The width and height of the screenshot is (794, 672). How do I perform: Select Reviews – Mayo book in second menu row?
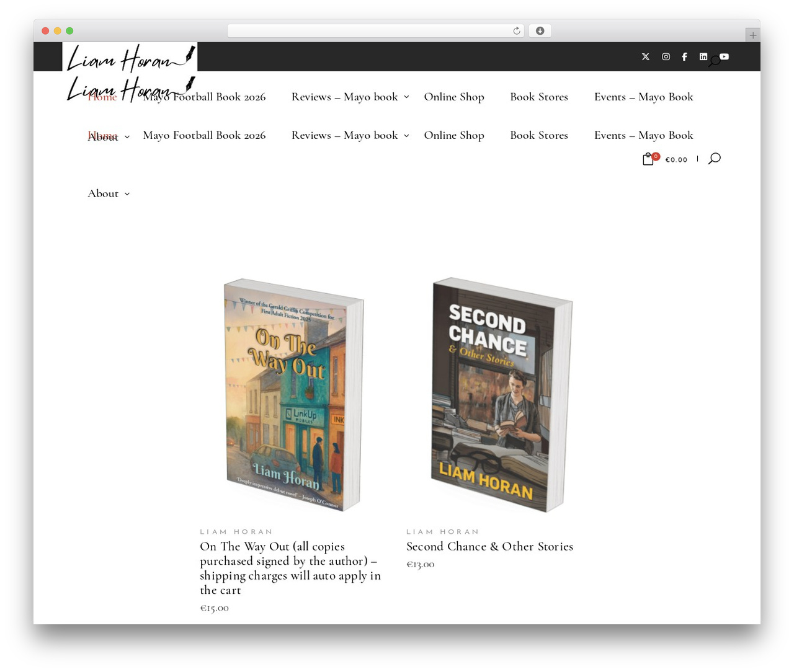344,135
